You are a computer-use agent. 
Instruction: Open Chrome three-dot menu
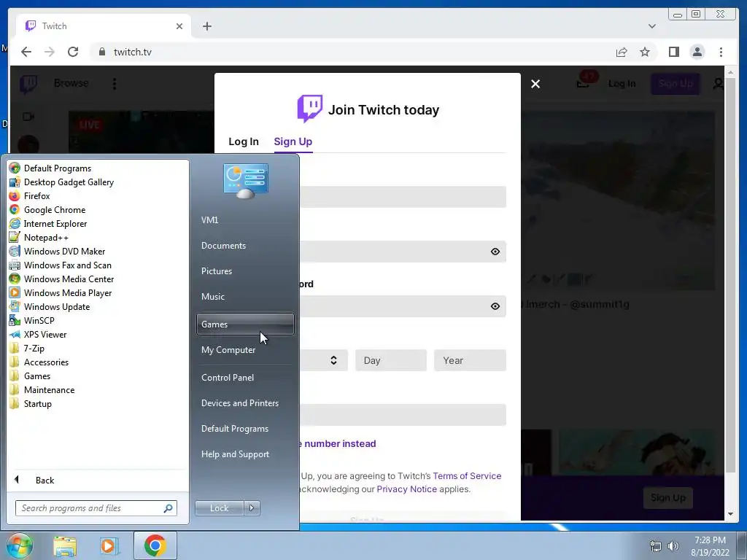721,52
